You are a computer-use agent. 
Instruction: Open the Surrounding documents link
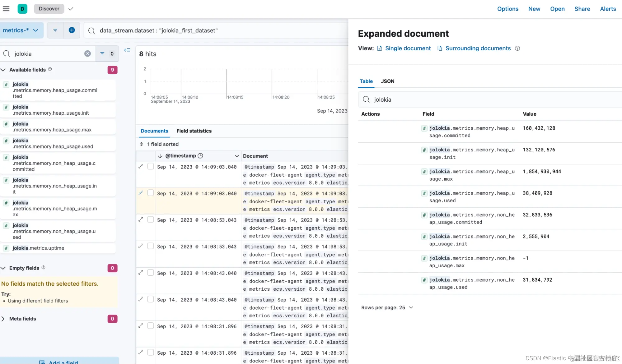[x=478, y=48]
